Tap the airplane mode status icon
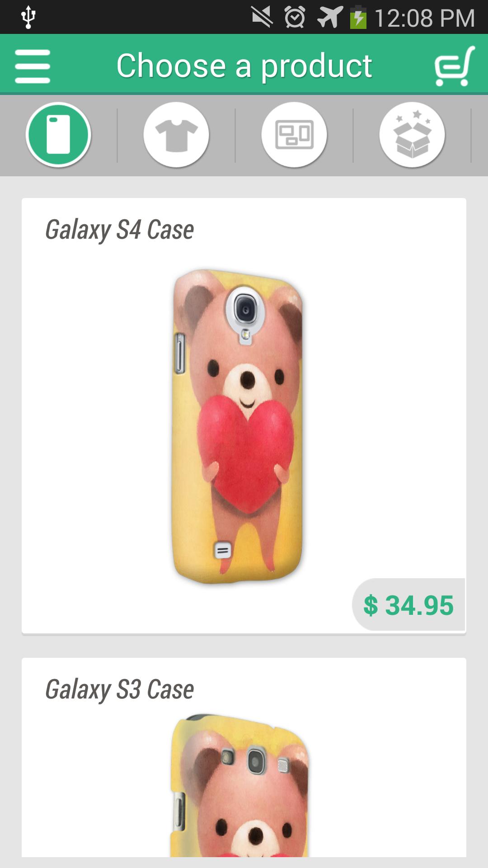This screenshot has width=488, height=868. (x=329, y=18)
